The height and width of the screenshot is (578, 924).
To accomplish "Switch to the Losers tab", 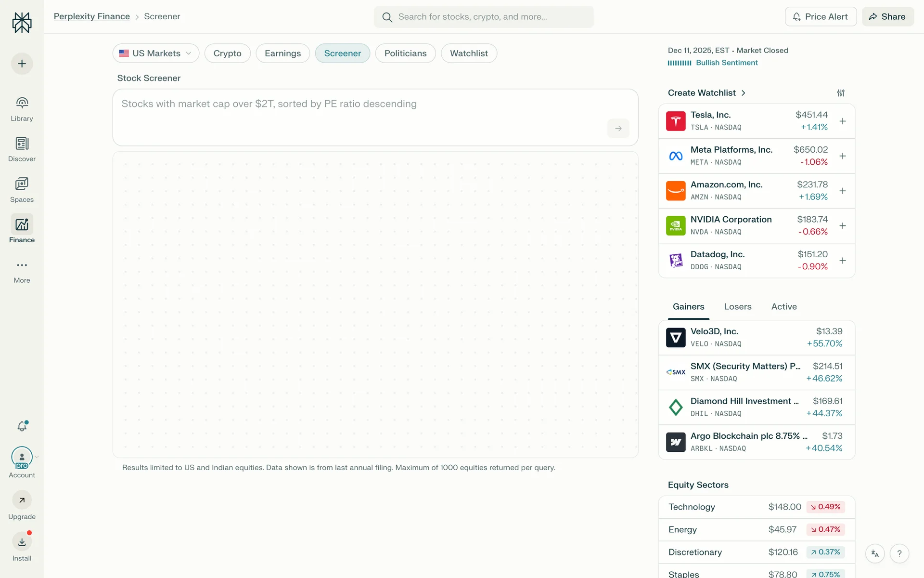I will click(x=737, y=307).
